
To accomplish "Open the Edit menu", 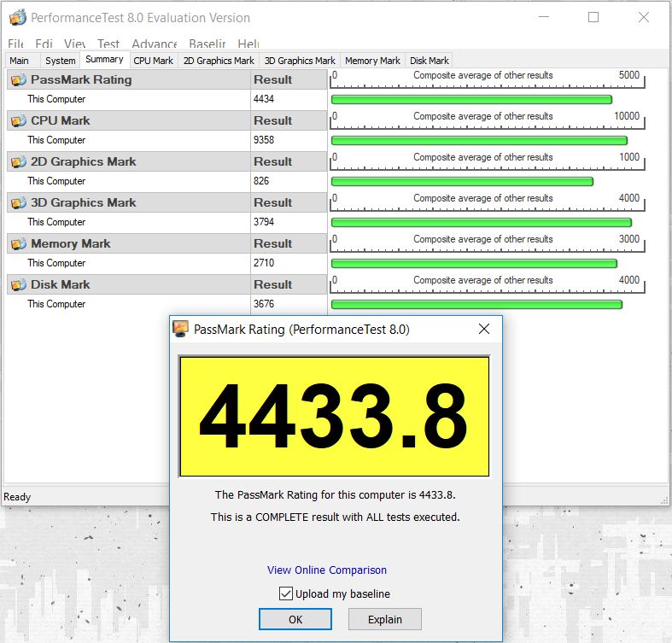I will pos(44,44).
